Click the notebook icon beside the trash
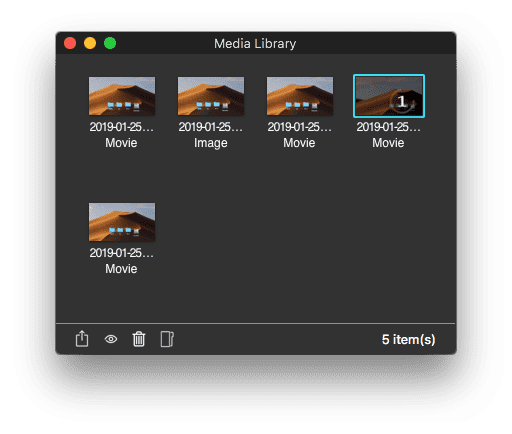This screenshot has width=512, height=434. (x=167, y=339)
